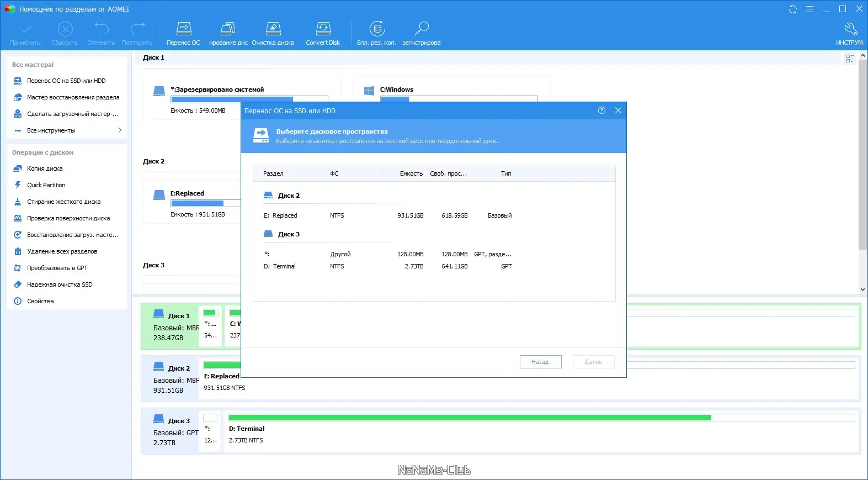868x480 pixels.
Task: Select the D: Terminal row in dialog
Action: click(434, 266)
